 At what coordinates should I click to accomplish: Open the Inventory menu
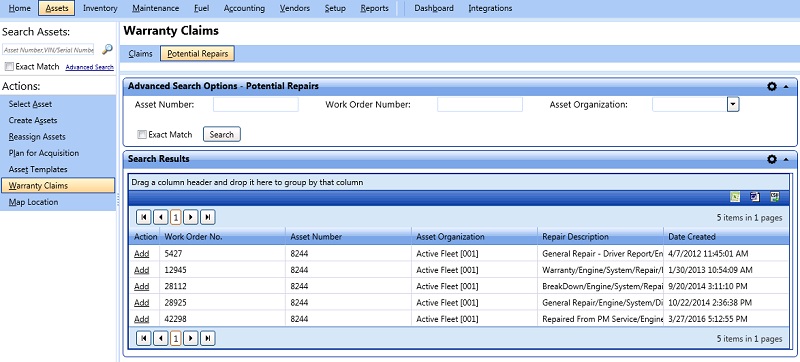[100, 8]
